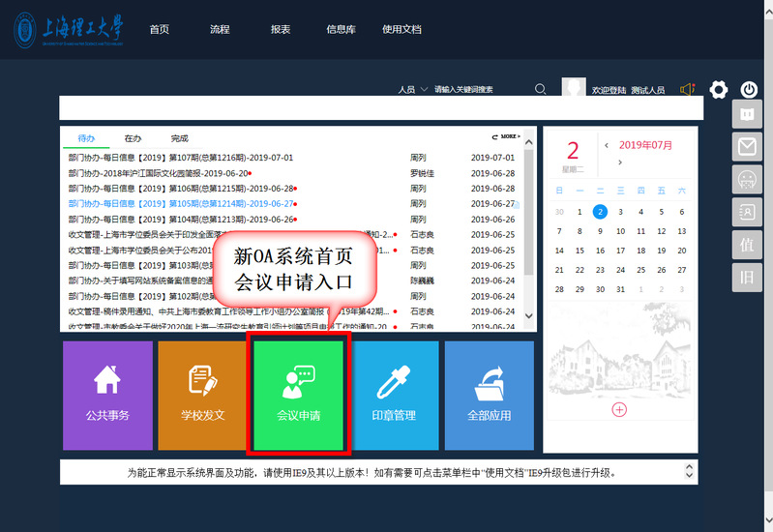Open the 印章管理 seal management tile
This screenshot has height=532, width=773.
pos(394,395)
